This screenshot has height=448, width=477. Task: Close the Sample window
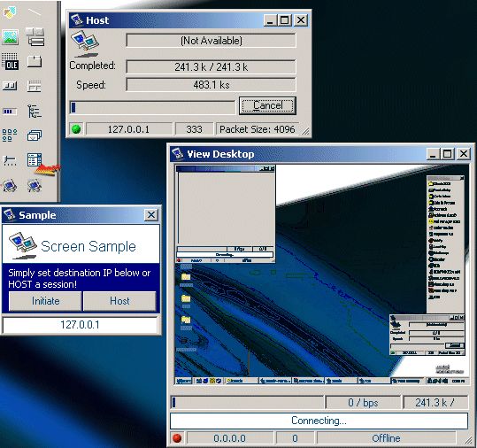(x=151, y=215)
